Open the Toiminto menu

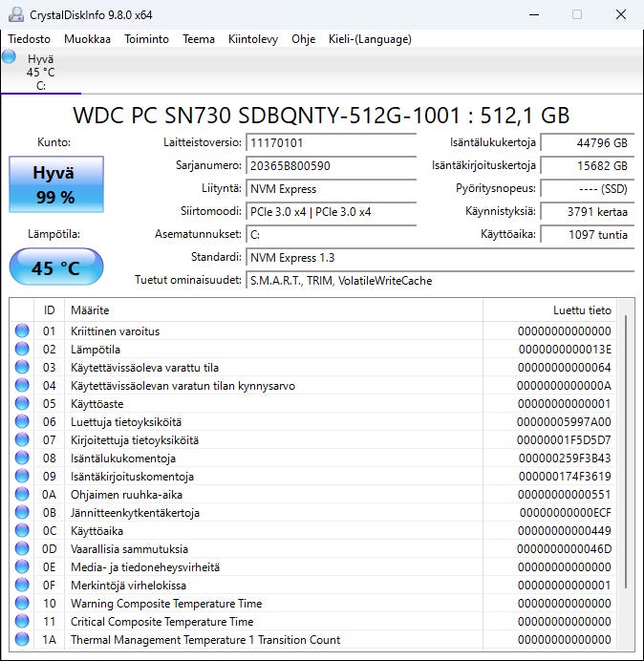click(146, 39)
